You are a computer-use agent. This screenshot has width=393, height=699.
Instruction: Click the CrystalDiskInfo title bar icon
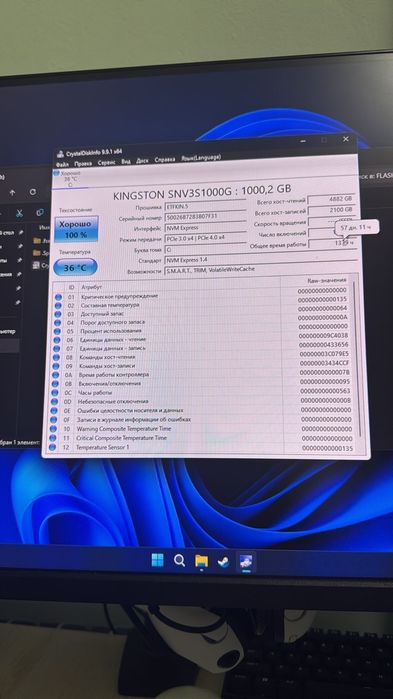coord(60,155)
